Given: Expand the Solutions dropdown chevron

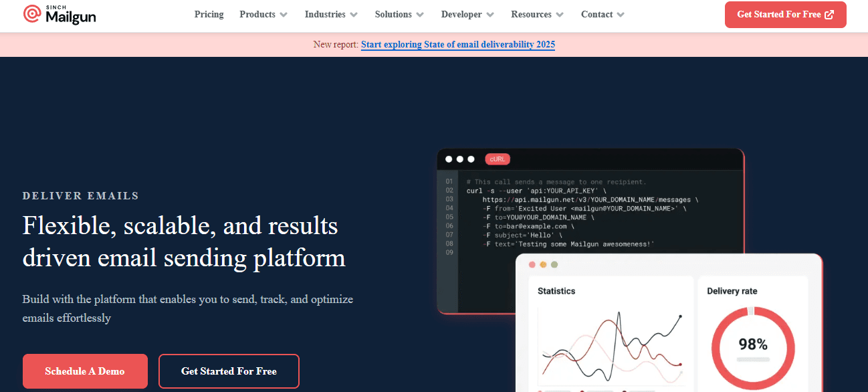Looking at the screenshot, I should [420, 15].
